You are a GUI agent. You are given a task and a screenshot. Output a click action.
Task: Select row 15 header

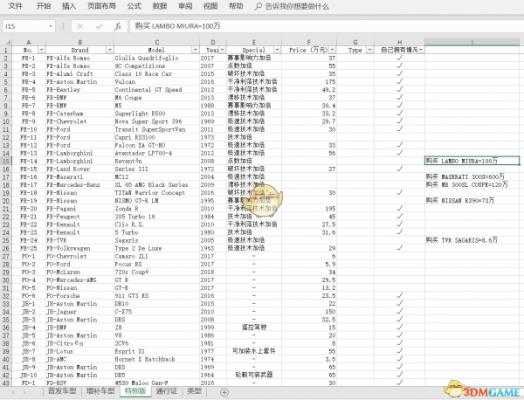click(6, 161)
